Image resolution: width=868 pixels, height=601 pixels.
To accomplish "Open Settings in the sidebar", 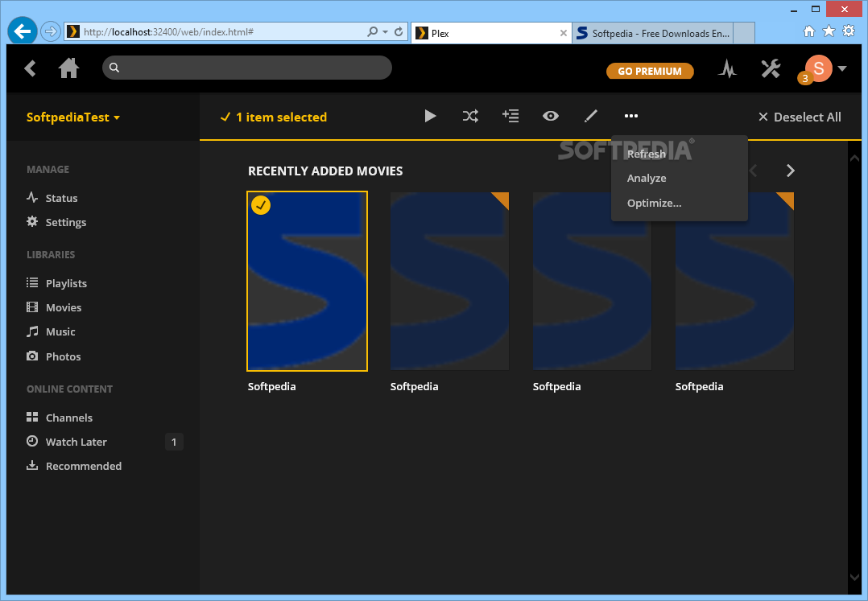I will point(66,222).
